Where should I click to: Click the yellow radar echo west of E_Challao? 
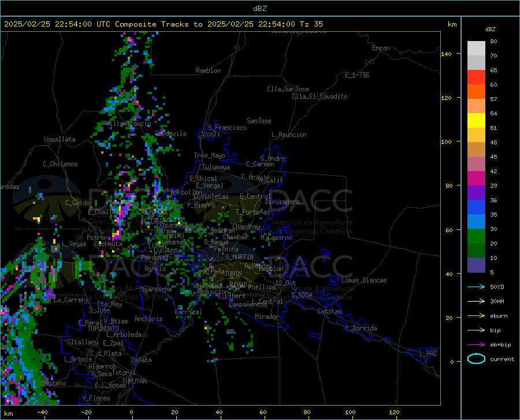[37, 219]
